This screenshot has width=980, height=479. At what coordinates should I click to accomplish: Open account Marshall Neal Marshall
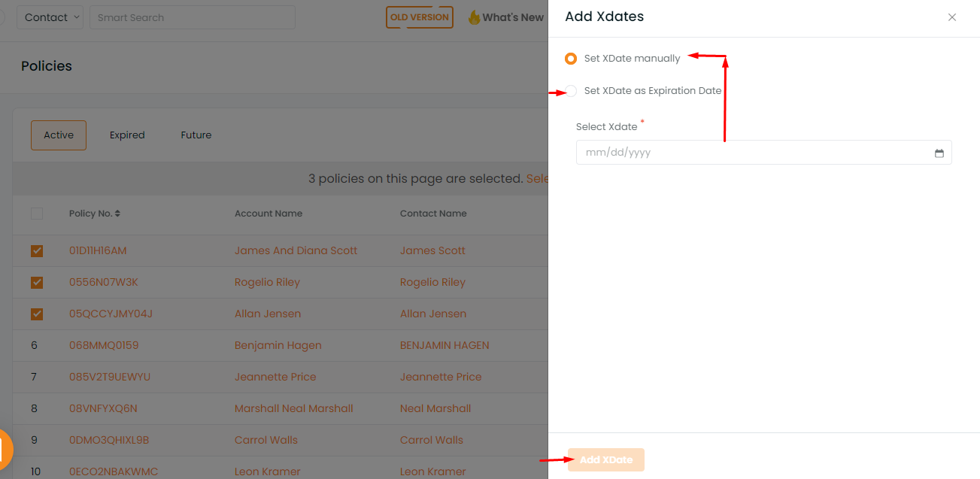294,408
